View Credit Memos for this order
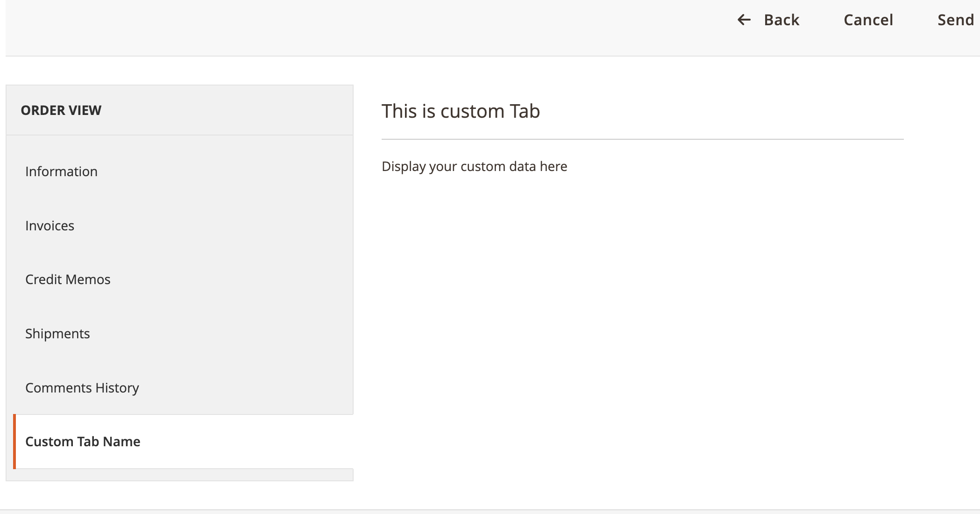980x514 pixels. (68, 279)
